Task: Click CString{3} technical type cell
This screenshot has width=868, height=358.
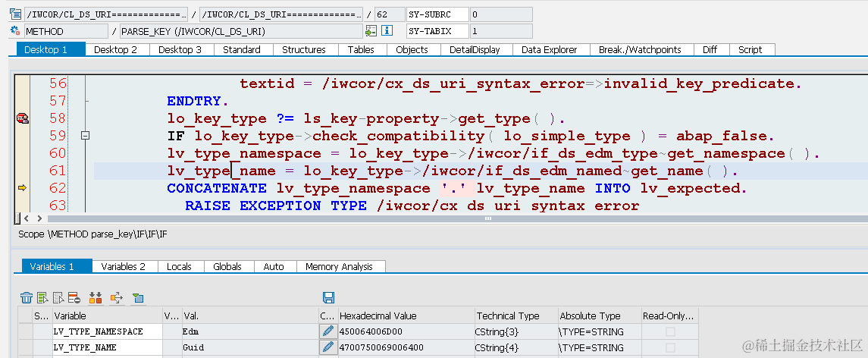Action: (x=516, y=331)
